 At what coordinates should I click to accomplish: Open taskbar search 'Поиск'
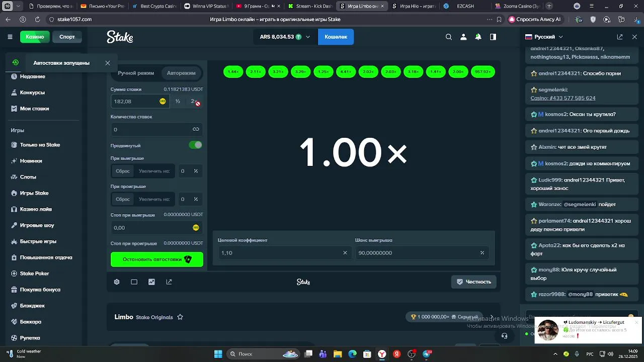coord(263,354)
